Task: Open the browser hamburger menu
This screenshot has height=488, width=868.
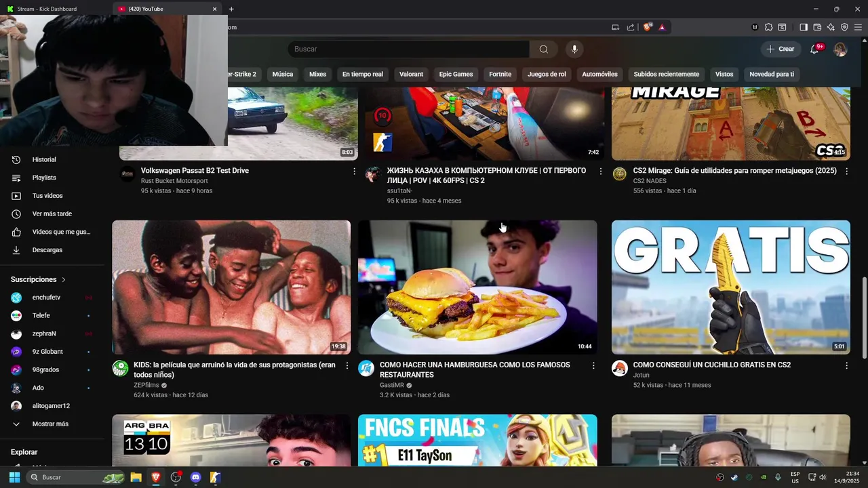Action: [859, 27]
